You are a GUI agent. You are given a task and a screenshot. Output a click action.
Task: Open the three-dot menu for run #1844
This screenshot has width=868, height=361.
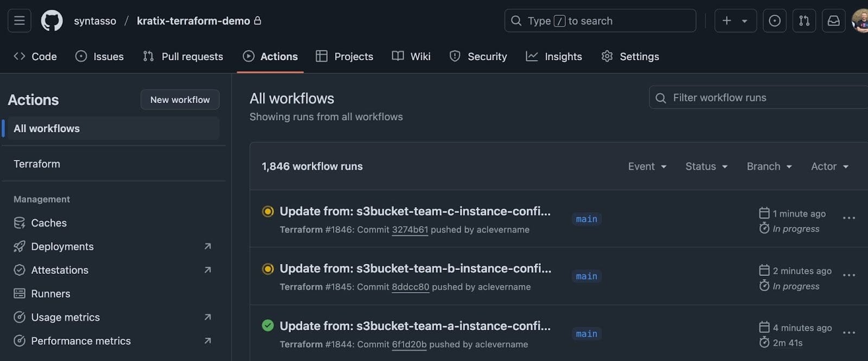tap(849, 332)
